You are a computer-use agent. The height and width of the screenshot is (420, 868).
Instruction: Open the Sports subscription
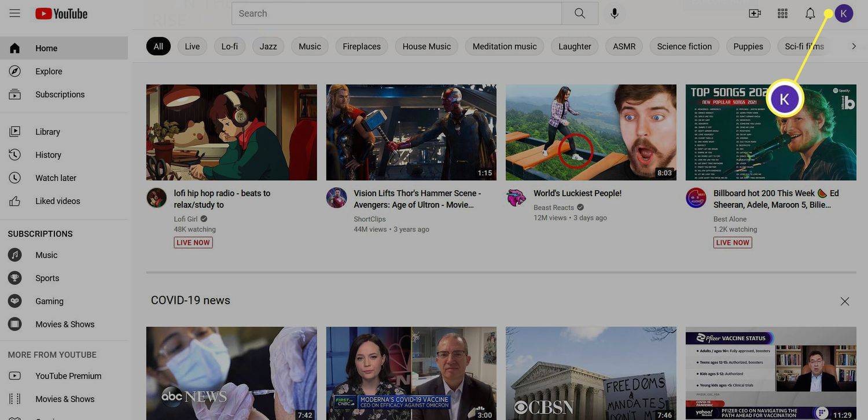64,278
